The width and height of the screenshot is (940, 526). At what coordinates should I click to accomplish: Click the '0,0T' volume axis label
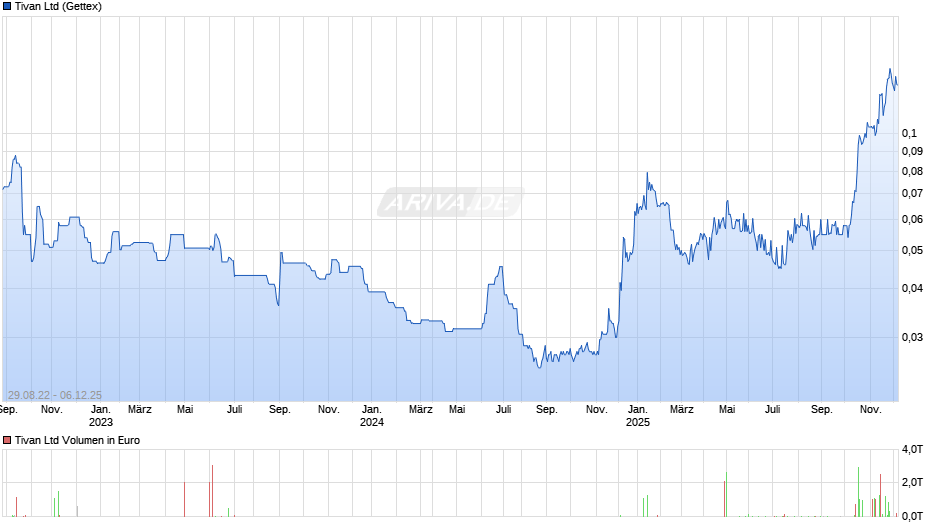coord(912,516)
